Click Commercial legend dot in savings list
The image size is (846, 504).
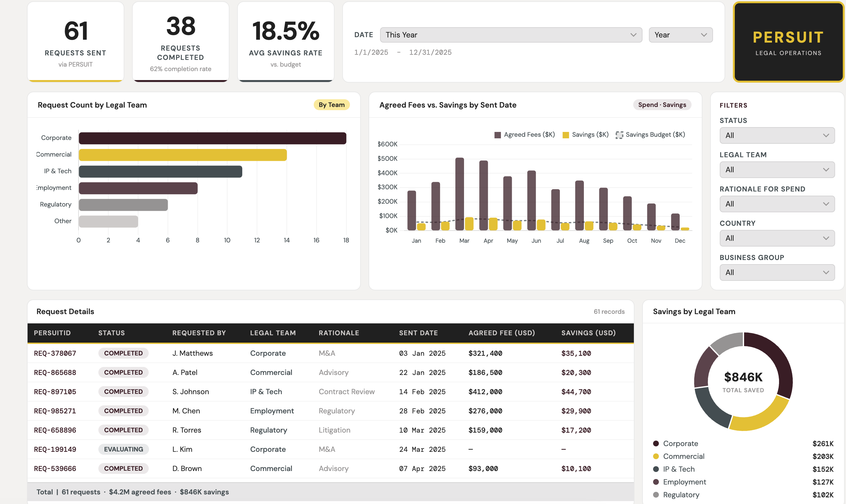[656, 457]
